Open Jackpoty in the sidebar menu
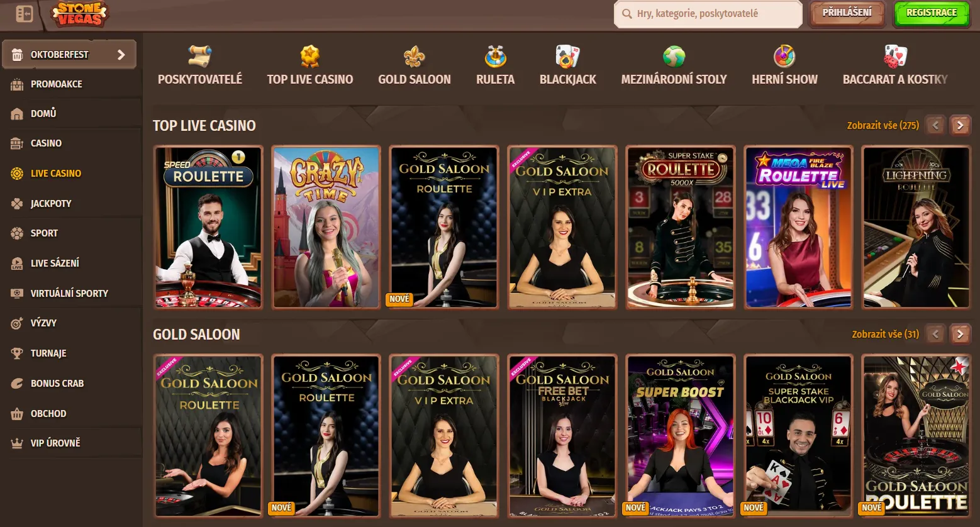This screenshot has height=527, width=980. coord(51,203)
